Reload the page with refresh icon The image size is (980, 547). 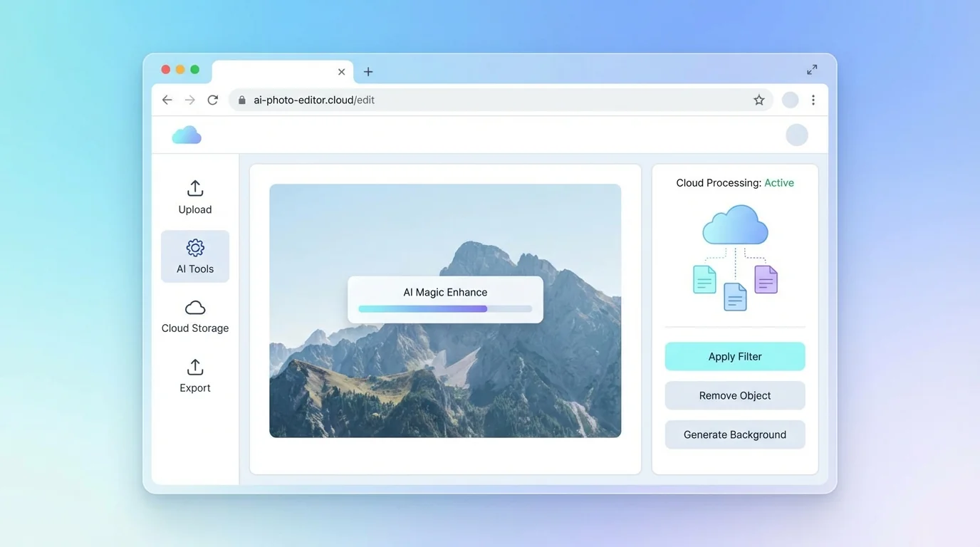[212, 100]
